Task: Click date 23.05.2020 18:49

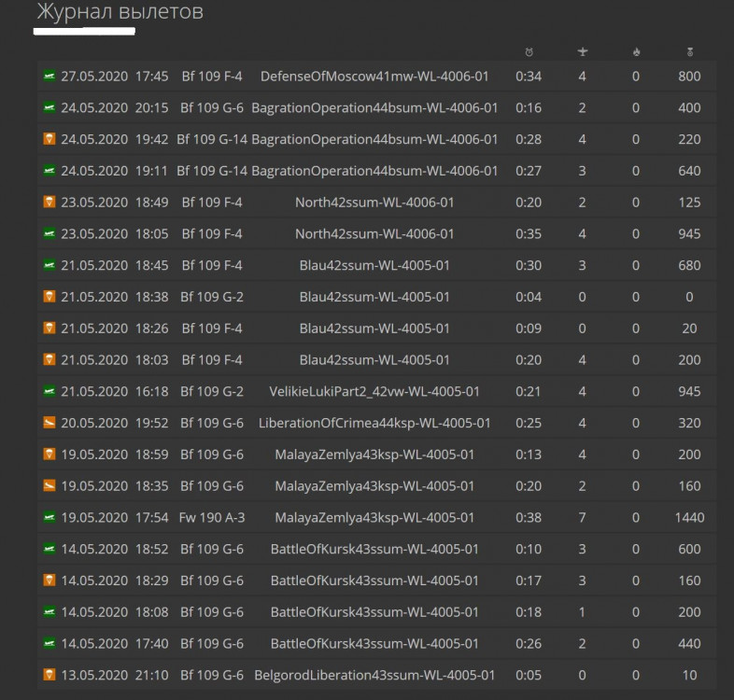Action: tap(115, 203)
